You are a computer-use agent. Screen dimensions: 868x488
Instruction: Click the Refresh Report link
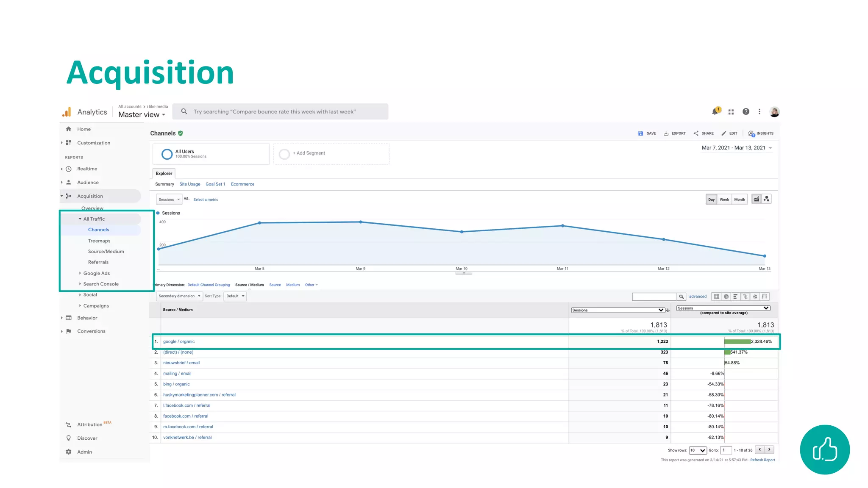[762, 460]
